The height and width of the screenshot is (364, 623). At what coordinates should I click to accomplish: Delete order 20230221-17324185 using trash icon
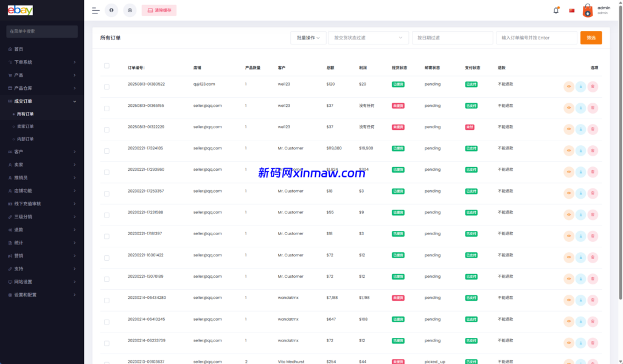[593, 150]
